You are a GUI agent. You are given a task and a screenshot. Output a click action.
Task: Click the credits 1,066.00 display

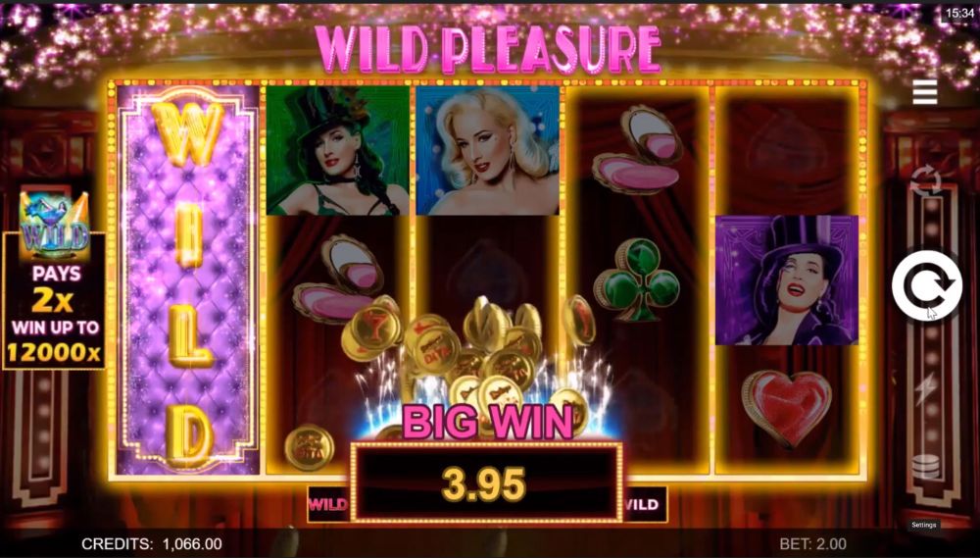tap(152, 544)
